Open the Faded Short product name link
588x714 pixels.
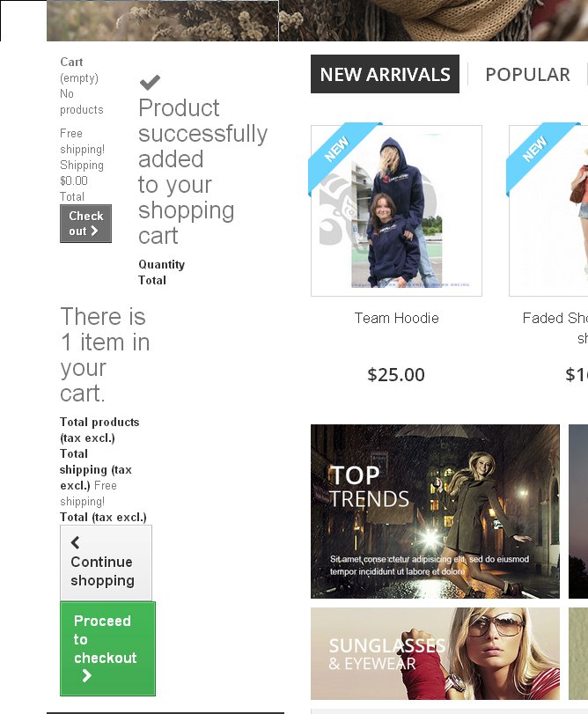tap(555, 318)
